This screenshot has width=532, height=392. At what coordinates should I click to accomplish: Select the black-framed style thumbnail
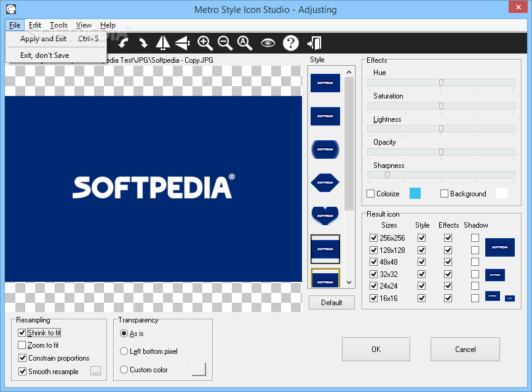pyautogui.click(x=325, y=249)
